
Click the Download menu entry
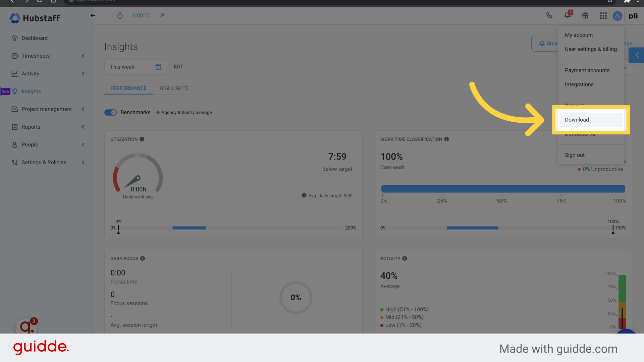577,120
